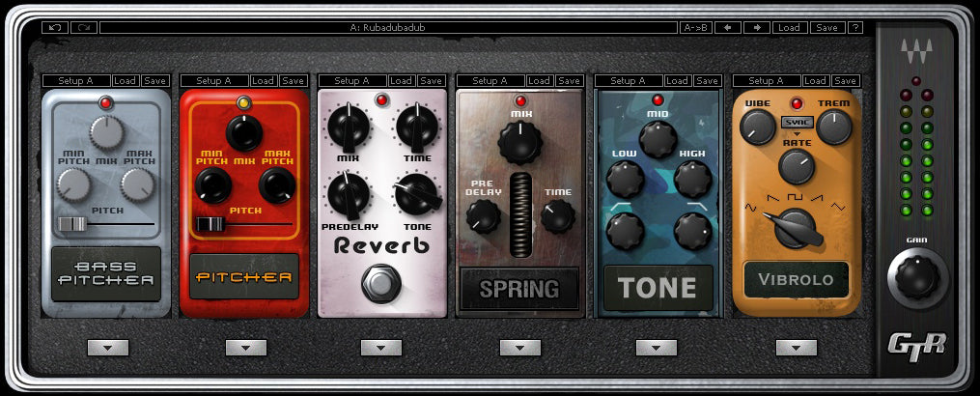Viewport: 980px width, 396px height.
Task: Stomp the Reverb metal footswitch
Action: [x=381, y=283]
